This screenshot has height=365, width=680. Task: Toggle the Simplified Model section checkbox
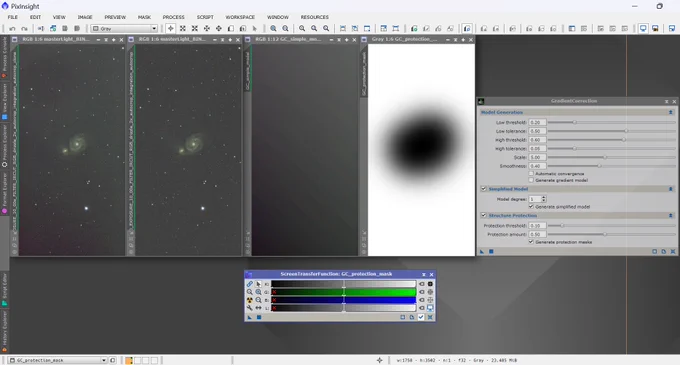click(x=484, y=189)
